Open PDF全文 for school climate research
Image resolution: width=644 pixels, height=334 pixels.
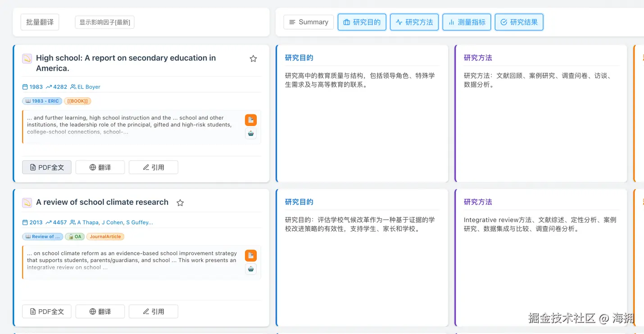click(x=47, y=311)
